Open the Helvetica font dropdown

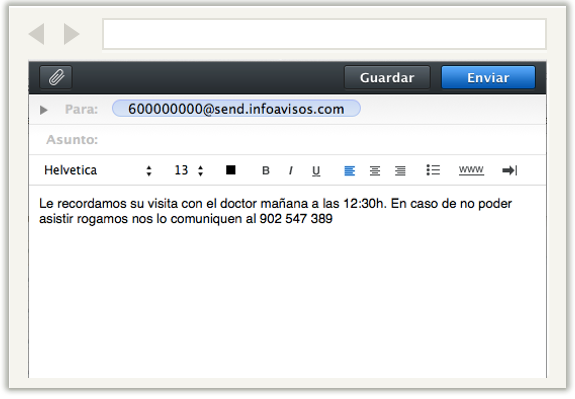tap(98, 170)
